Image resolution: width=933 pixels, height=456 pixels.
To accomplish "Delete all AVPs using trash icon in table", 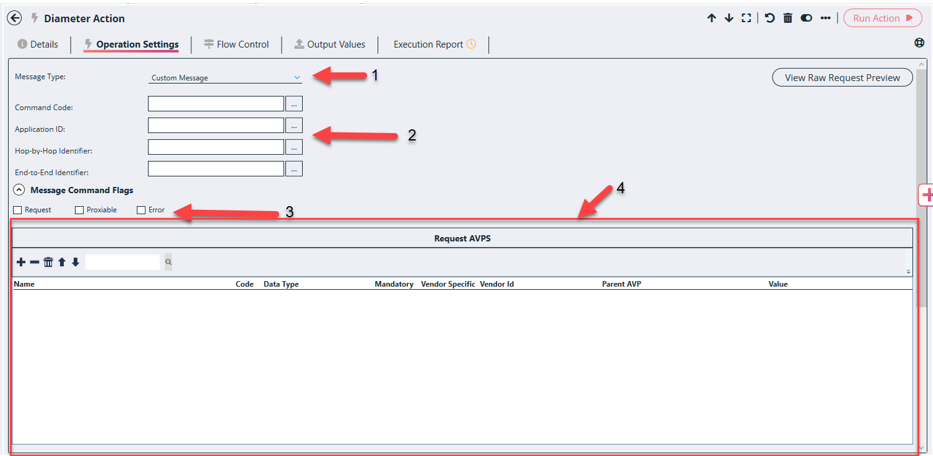I will click(x=48, y=262).
